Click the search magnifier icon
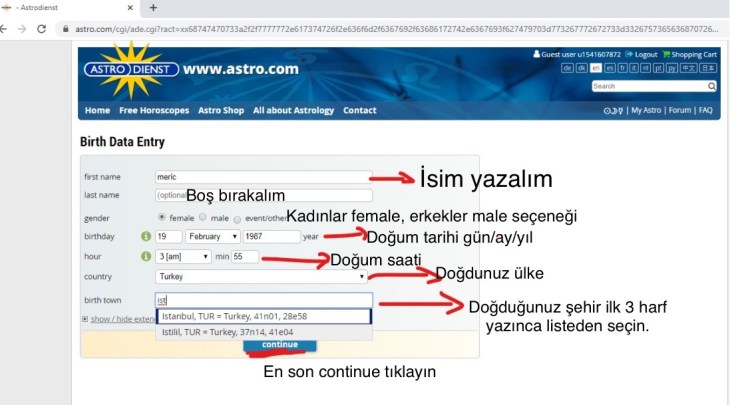The width and height of the screenshot is (750, 405). tap(711, 86)
